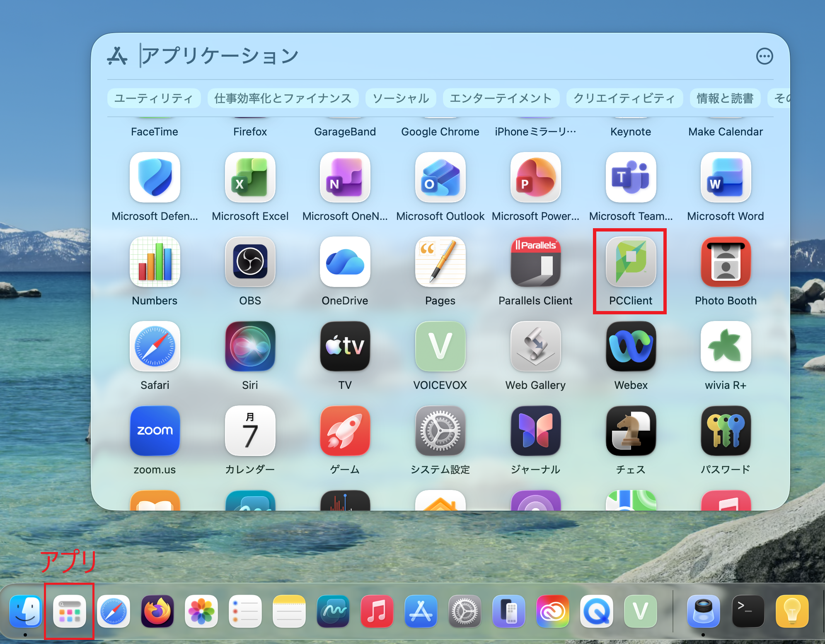Open the カレンダー app
The image size is (825, 644).
click(x=250, y=431)
